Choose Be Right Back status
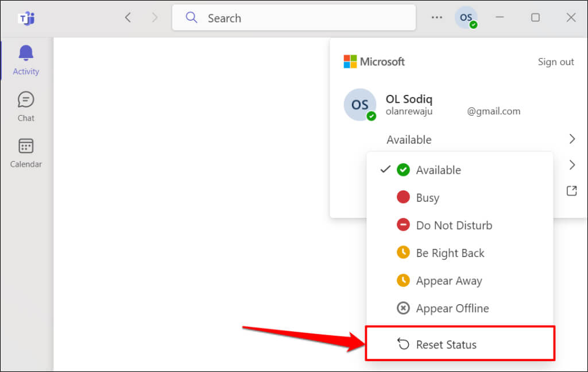This screenshot has height=372, width=588. (450, 253)
